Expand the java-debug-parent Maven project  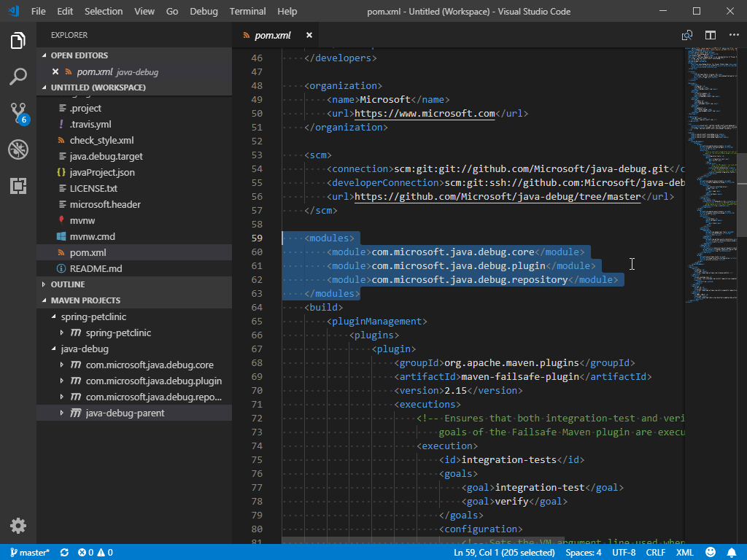pos(62,413)
